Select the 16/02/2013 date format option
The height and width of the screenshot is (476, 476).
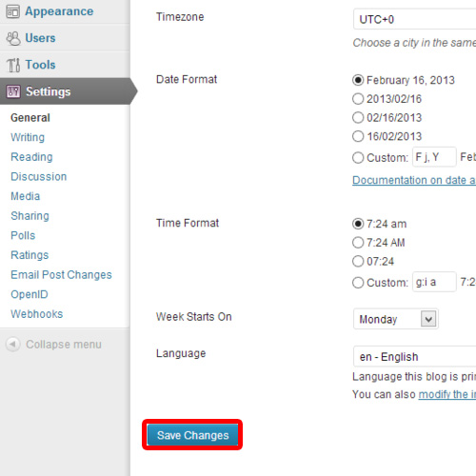(358, 136)
